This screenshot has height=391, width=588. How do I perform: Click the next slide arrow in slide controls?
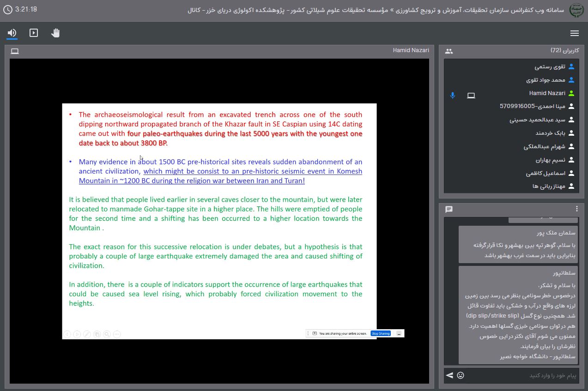(x=77, y=334)
